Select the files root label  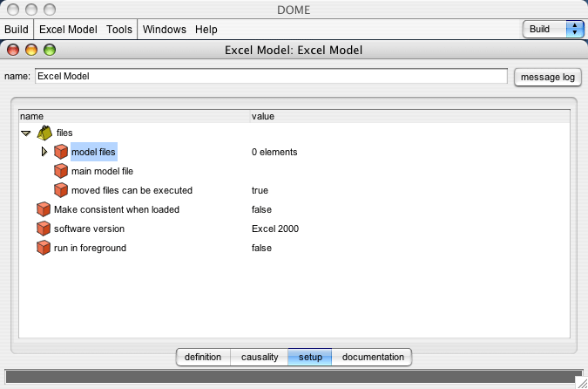(x=64, y=133)
